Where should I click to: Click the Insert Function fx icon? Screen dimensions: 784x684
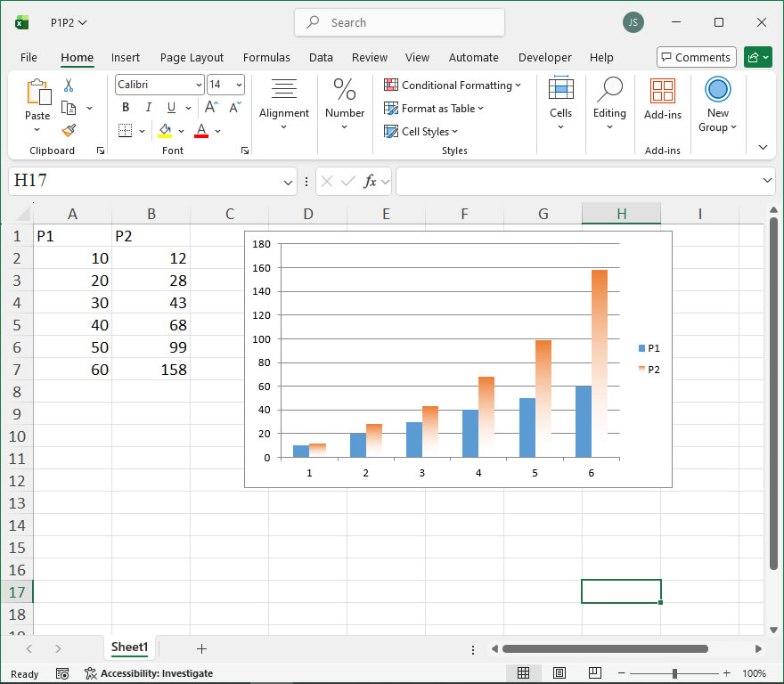point(370,182)
